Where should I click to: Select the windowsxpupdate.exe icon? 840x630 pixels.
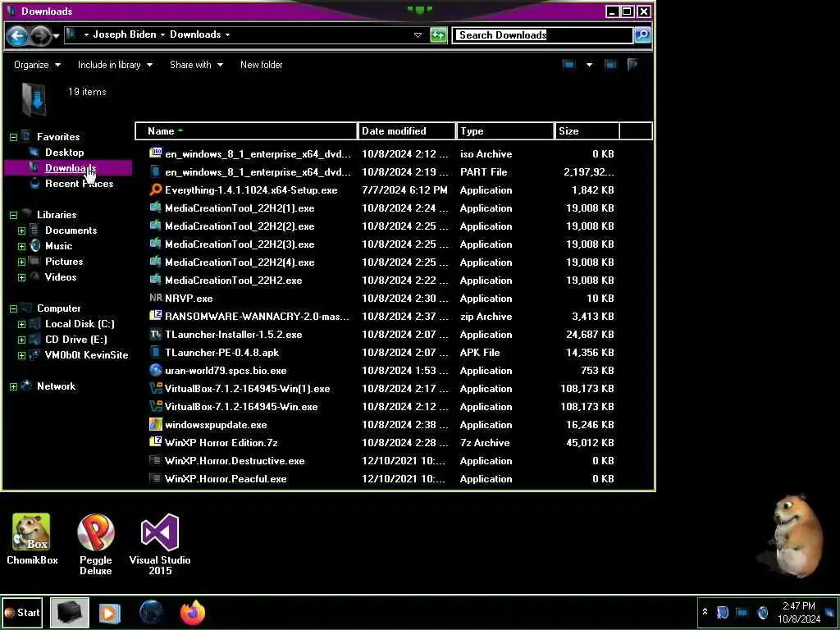pos(155,424)
